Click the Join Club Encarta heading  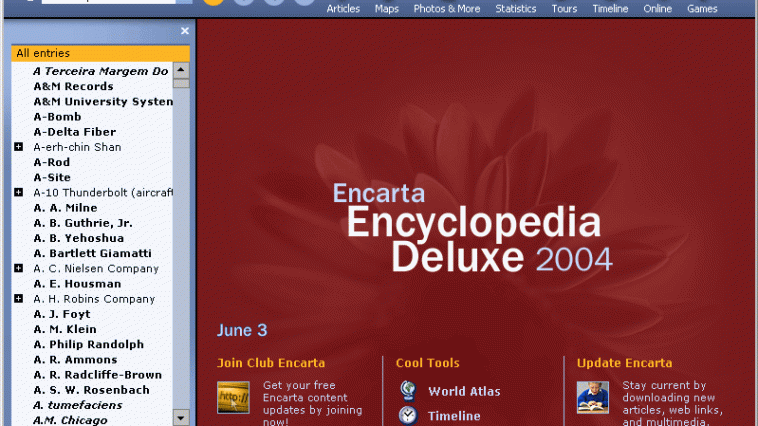(271, 363)
